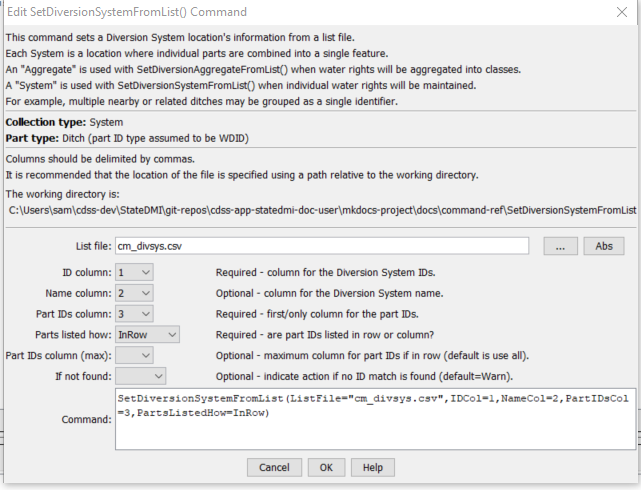The height and width of the screenshot is (490, 641).
Task: Open the If not found dropdown
Action: pyautogui.click(x=141, y=376)
